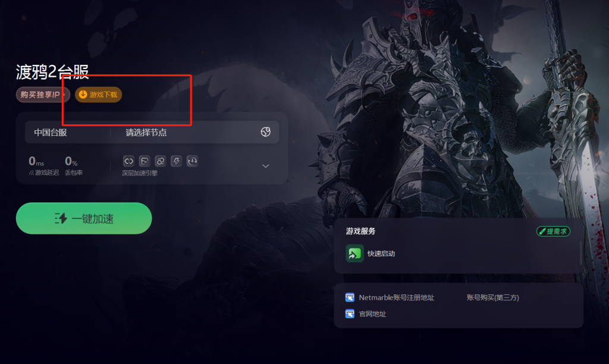Open the 官网地址 official site link
Screen dimensions: 609x364
372,314
